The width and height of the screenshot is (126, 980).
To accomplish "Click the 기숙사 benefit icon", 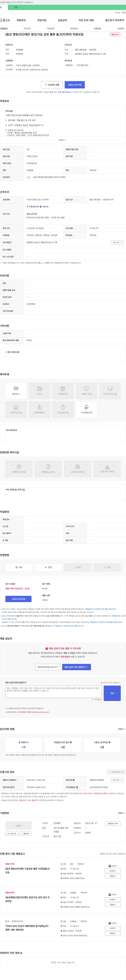I will click(x=40, y=391).
